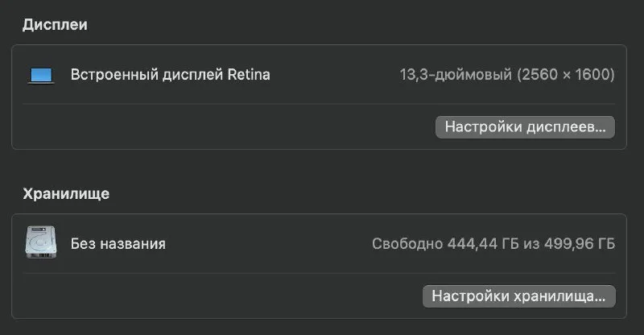Click the word Retina in display name
The height and width of the screenshot is (335, 644).
pyautogui.click(x=247, y=75)
